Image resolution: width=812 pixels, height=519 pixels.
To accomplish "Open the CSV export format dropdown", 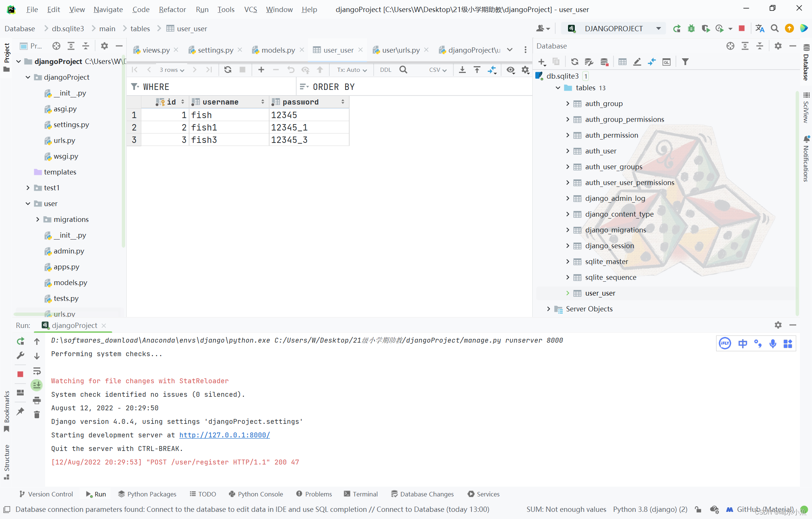I will click(437, 70).
